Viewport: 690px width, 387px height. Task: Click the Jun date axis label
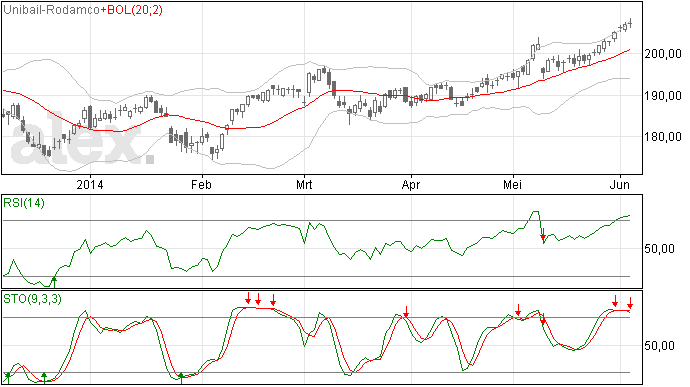pos(620,184)
